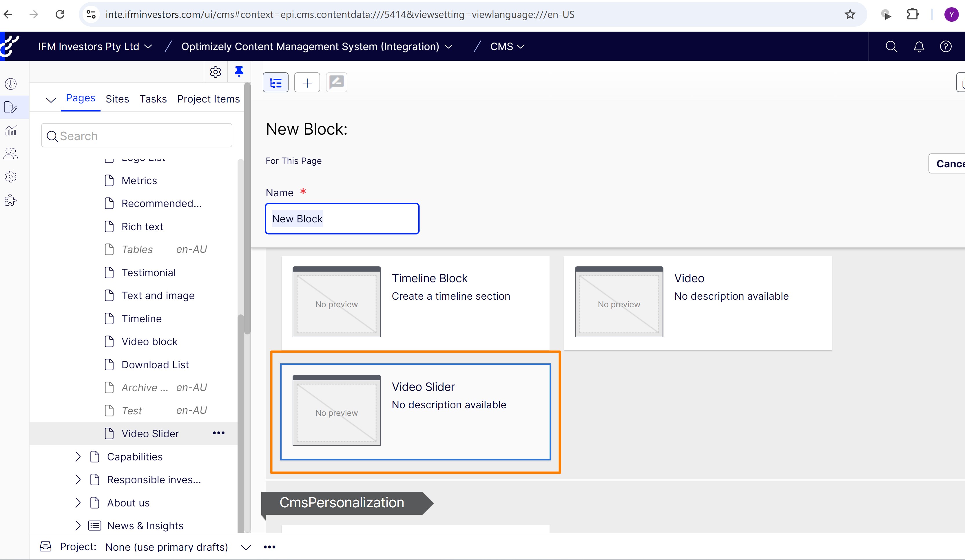The width and height of the screenshot is (965, 560).
Task: Open the audiences people icon in sidebar
Action: click(11, 153)
